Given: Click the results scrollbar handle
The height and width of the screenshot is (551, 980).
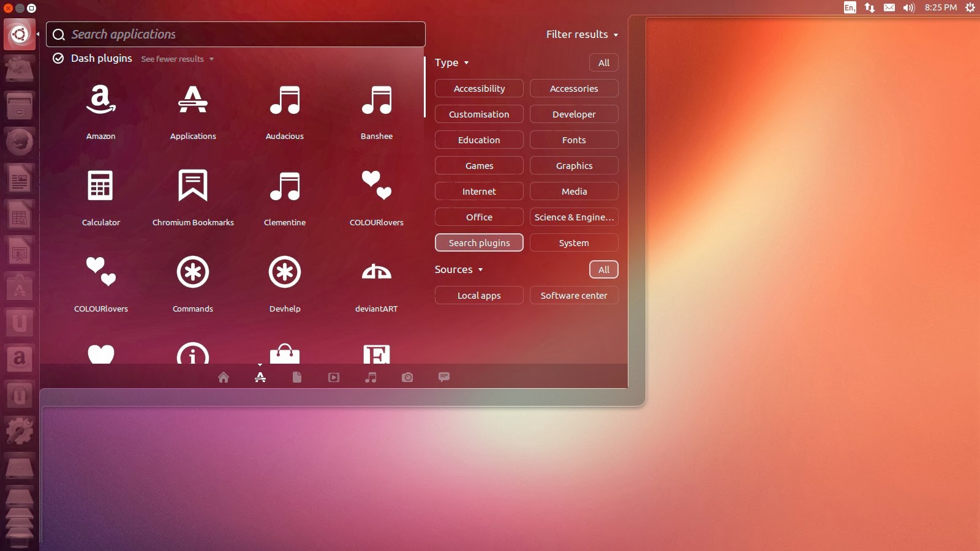Looking at the screenshot, I should pos(424,87).
